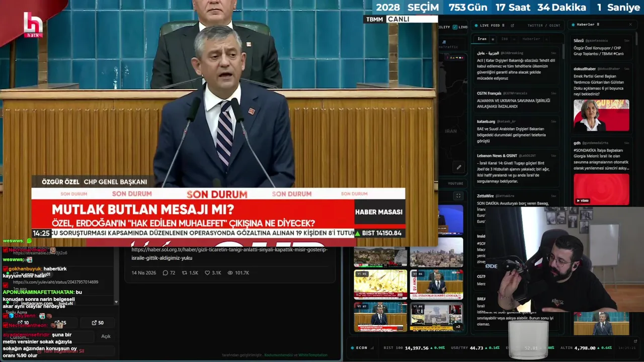Show the +2 additional streams
The width and height of the screenshot is (644, 362).
[x=457, y=327]
